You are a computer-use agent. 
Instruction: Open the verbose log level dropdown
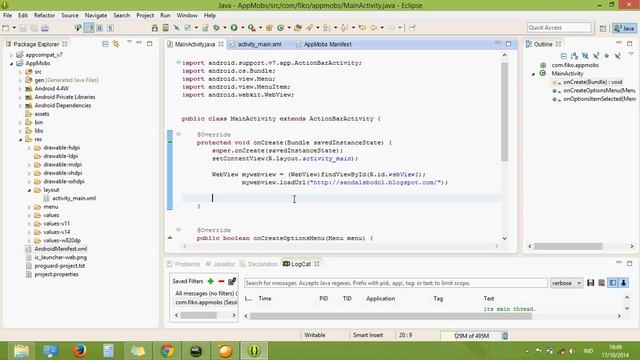click(566, 283)
